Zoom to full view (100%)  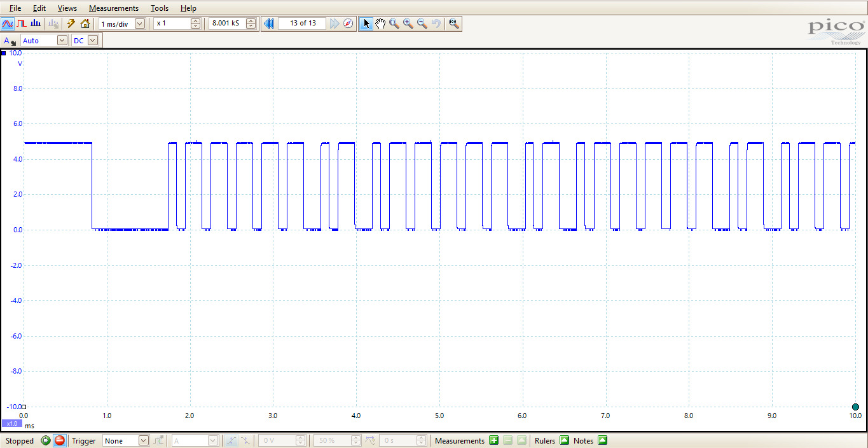(453, 24)
